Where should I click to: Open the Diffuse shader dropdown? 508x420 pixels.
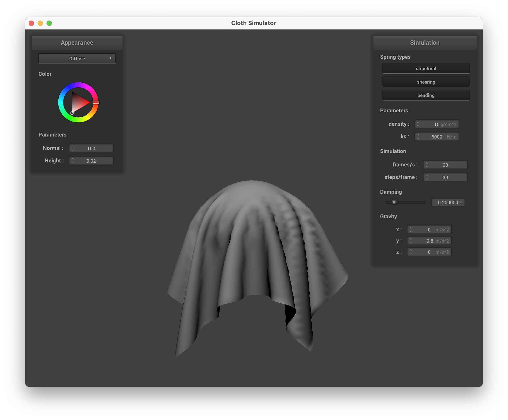coord(77,59)
